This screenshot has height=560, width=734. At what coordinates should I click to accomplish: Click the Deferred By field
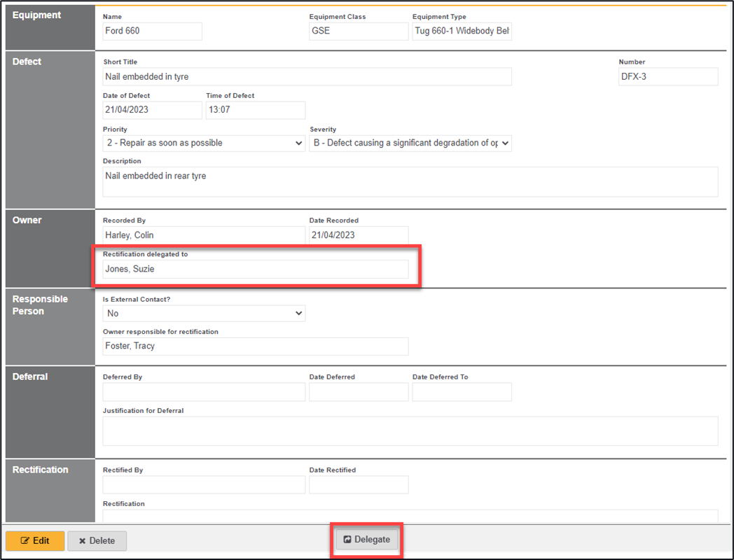204,392
